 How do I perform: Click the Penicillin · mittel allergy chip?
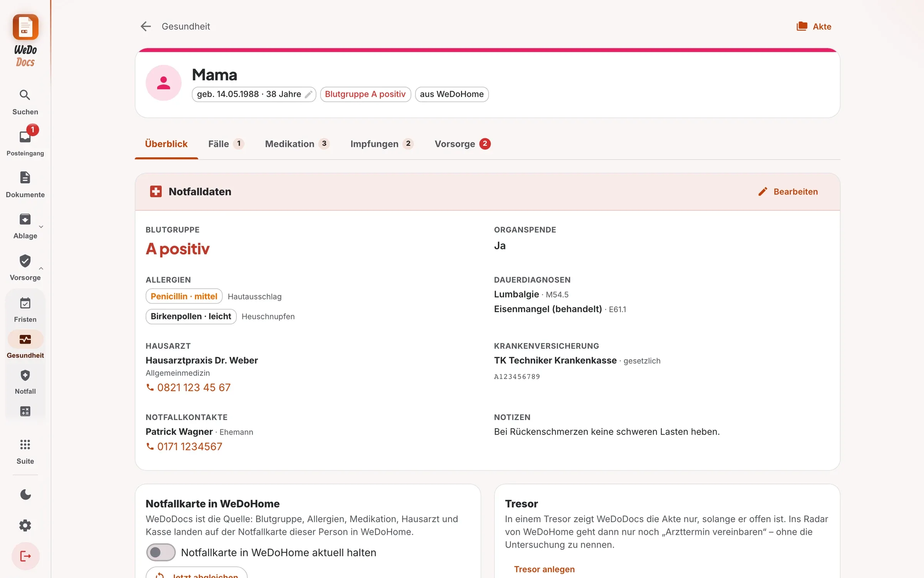(x=184, y=296)
